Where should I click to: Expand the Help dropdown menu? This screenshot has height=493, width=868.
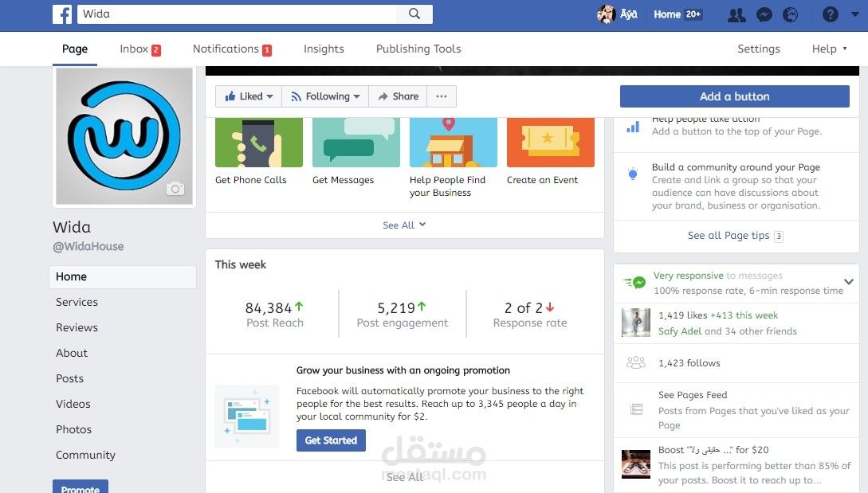[829, 49]
